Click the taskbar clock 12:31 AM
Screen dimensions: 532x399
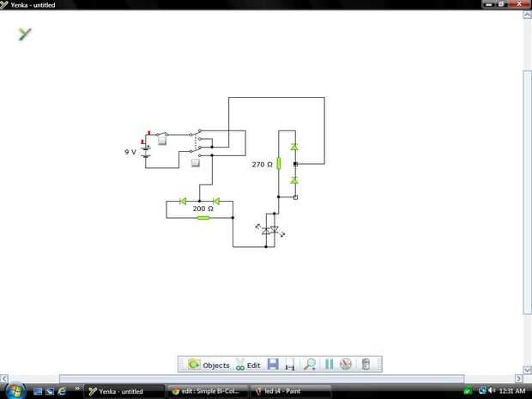coord(512,391)
